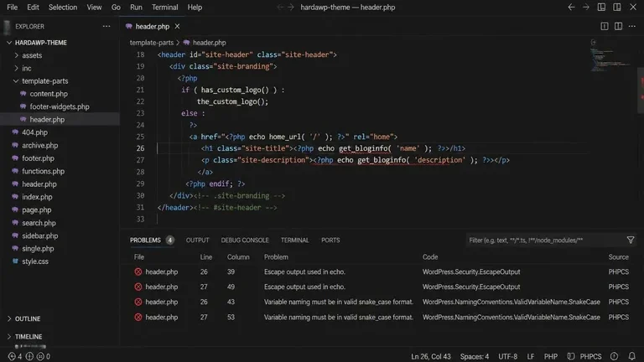The image size is (644, 362).
Task: Switch to the OUTPUT panel tab
Action: point(198,240)
